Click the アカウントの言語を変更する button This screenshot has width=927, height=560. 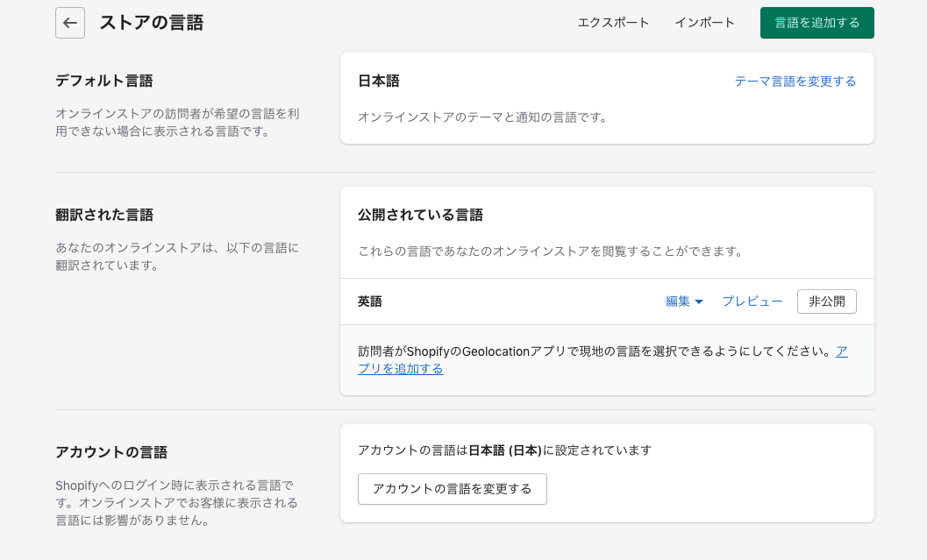452,489
